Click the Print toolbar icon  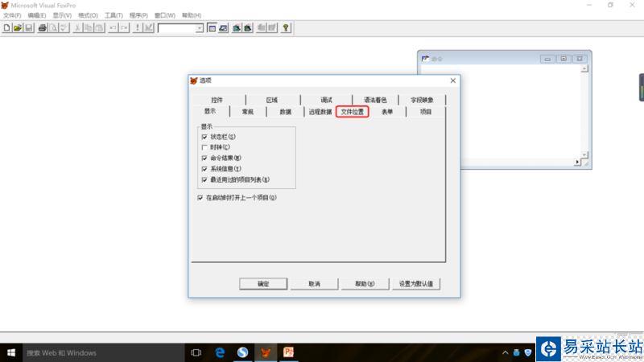click(43, 28)
